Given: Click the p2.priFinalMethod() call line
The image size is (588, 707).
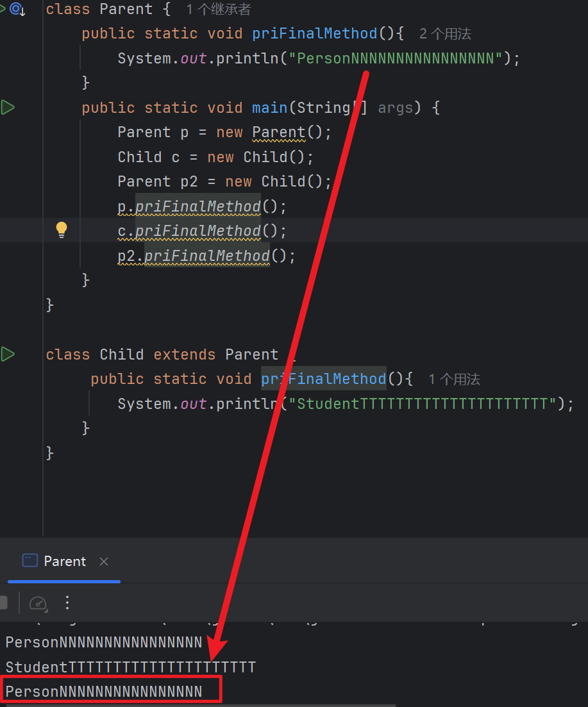Looking at the screenshot, I should click(x=206, y=256).
